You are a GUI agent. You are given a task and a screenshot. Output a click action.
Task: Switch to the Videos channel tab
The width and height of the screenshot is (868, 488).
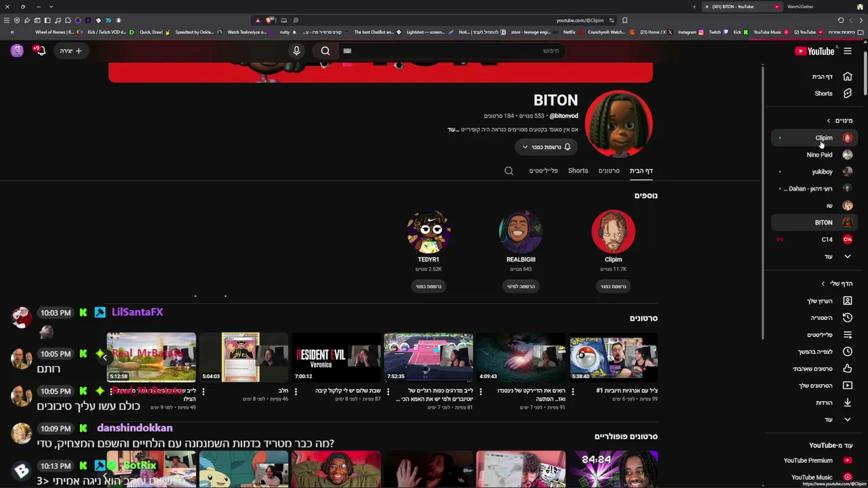pyautogui.click(x=609, y=171)
